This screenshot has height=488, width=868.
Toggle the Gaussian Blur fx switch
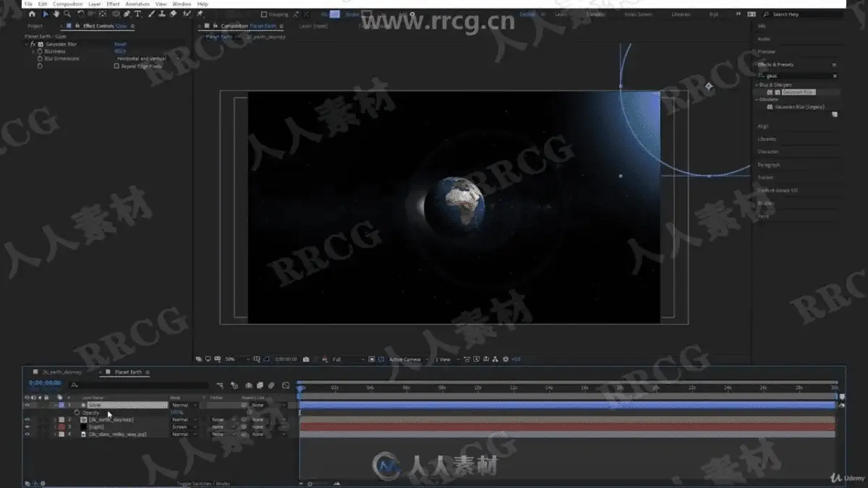coord(33,44)
